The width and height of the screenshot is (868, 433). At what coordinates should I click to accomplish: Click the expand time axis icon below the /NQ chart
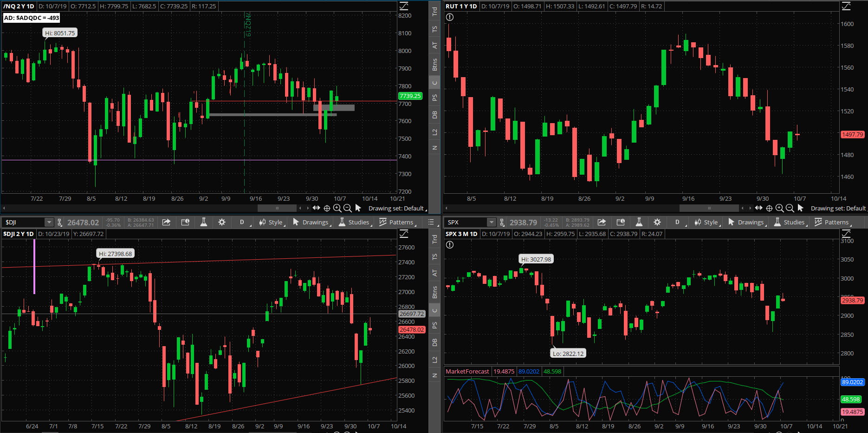point(316,208)
